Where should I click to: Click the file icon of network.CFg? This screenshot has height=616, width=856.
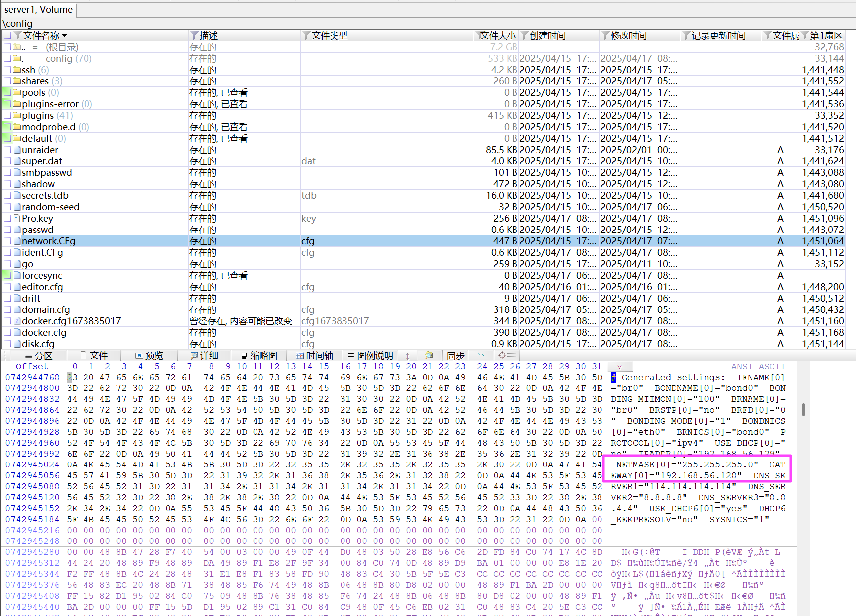(17, 241)
